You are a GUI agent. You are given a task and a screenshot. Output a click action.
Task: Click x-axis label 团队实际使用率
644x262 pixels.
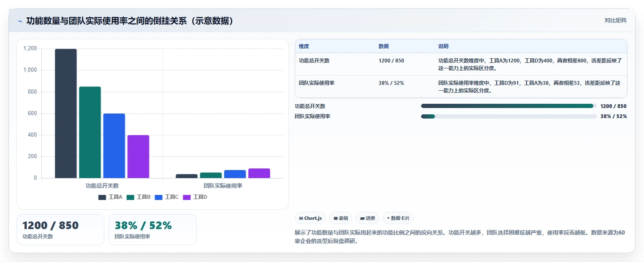223,186
